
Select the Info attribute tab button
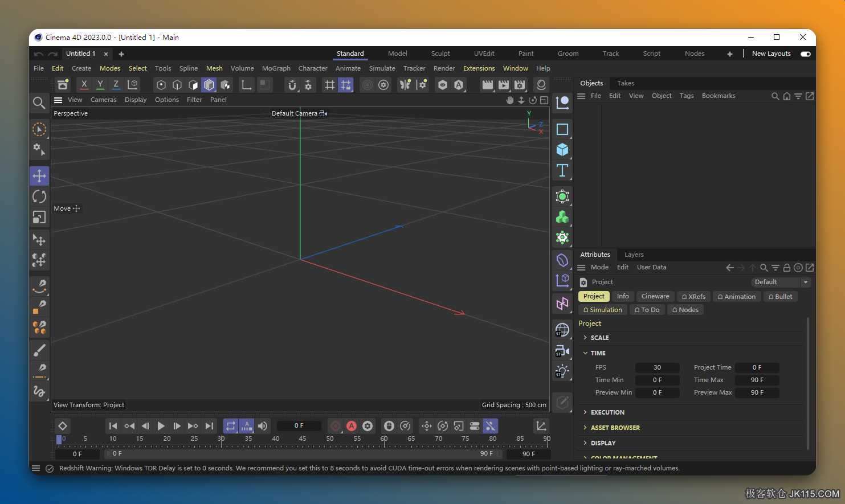[623, 297]
